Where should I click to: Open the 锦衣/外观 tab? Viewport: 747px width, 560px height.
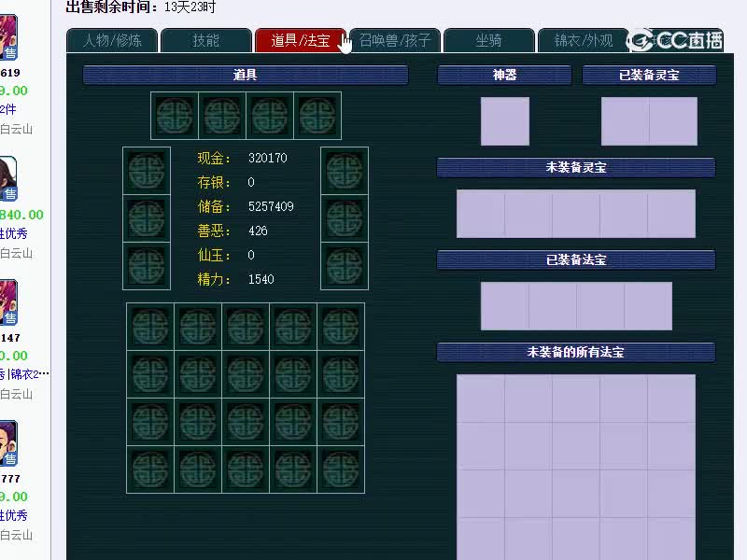coord(583,40)
